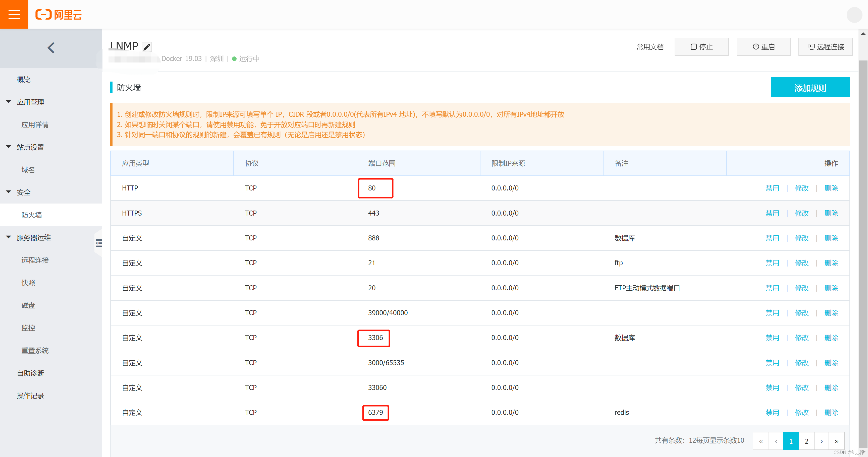Open 应用详情 page
Viewport: 868px width, 457px height.
pyautogui.click(x=35, y=125)
